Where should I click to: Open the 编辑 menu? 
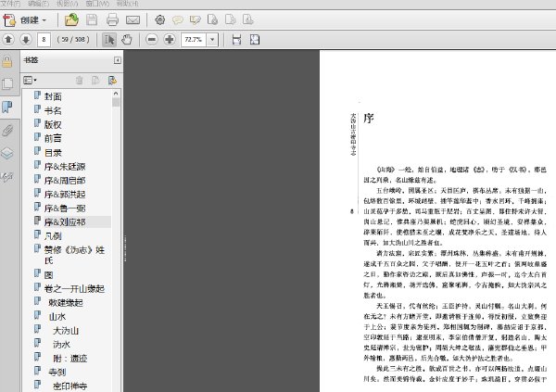(38, 4)
